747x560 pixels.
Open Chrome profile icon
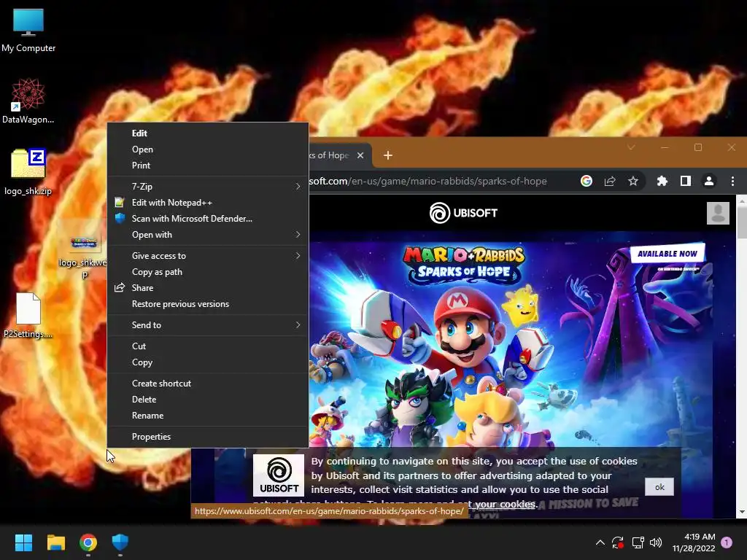coord(709,181)
